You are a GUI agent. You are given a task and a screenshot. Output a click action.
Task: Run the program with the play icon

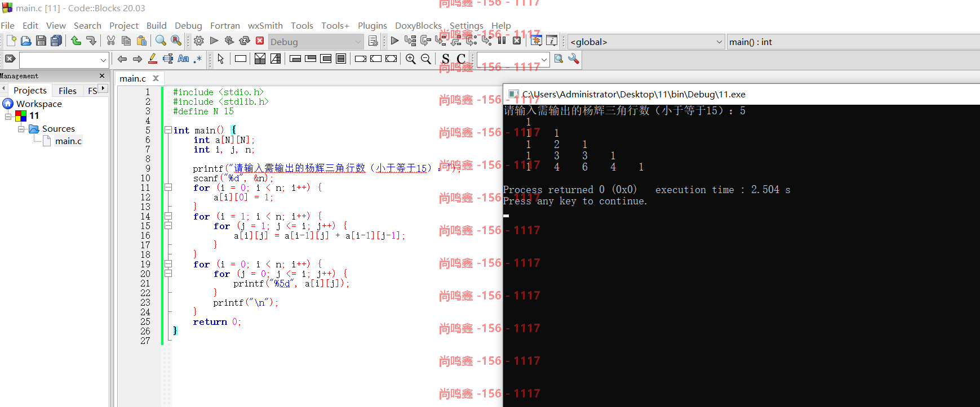214,41
